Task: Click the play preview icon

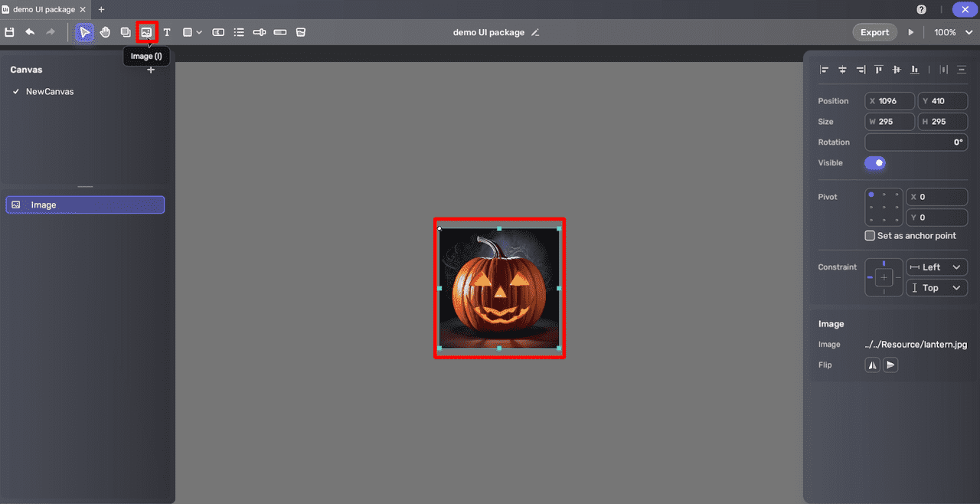Action: click(910, 32)
